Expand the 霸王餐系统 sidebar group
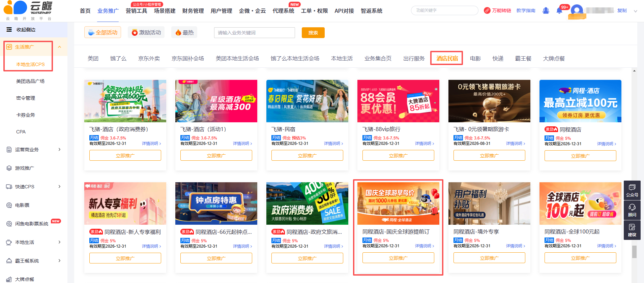 pos(60,261)
